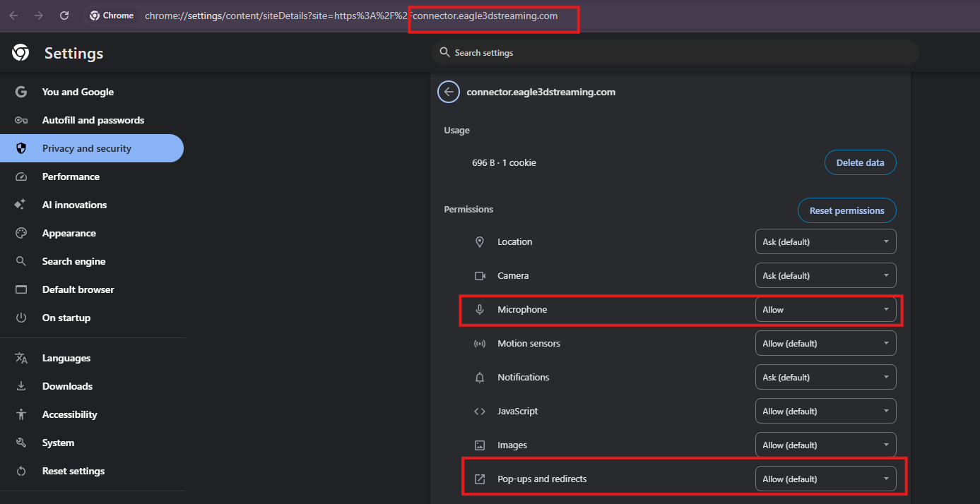This screenshot has width=980, height=504.
Task: Focus the Search settings field
Action: (x=675, y=52)
